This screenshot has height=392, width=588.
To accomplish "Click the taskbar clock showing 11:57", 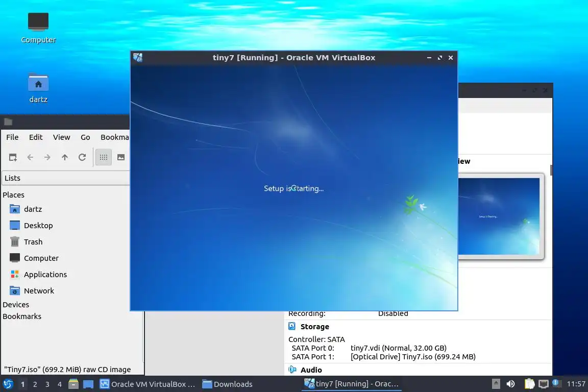I will point(576,384).
